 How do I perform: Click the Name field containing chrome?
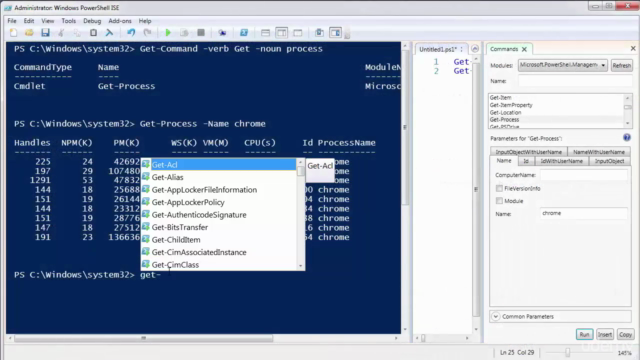click(x=584, y=213)
